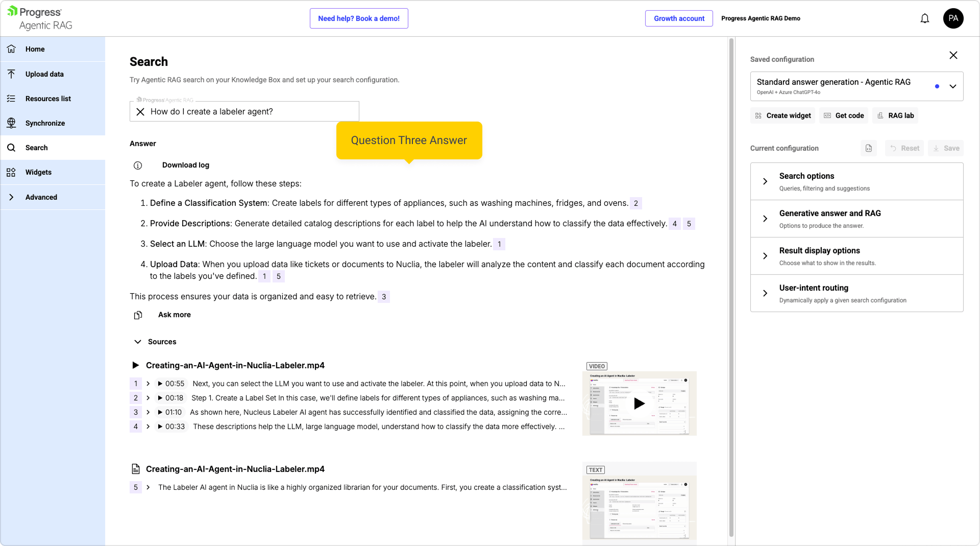980x546 pixels.
Task: Open the Widgets sidebar page
Action: 38,172
